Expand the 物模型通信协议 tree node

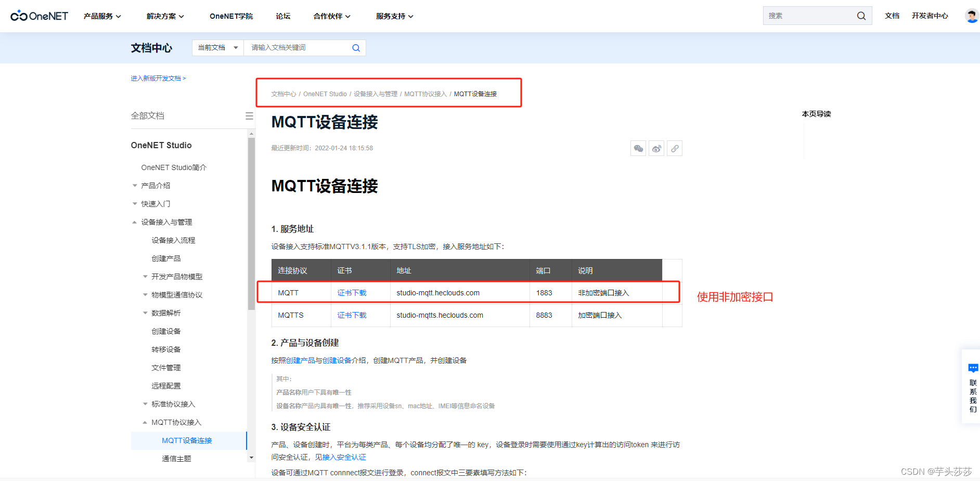tap(145, 295)
